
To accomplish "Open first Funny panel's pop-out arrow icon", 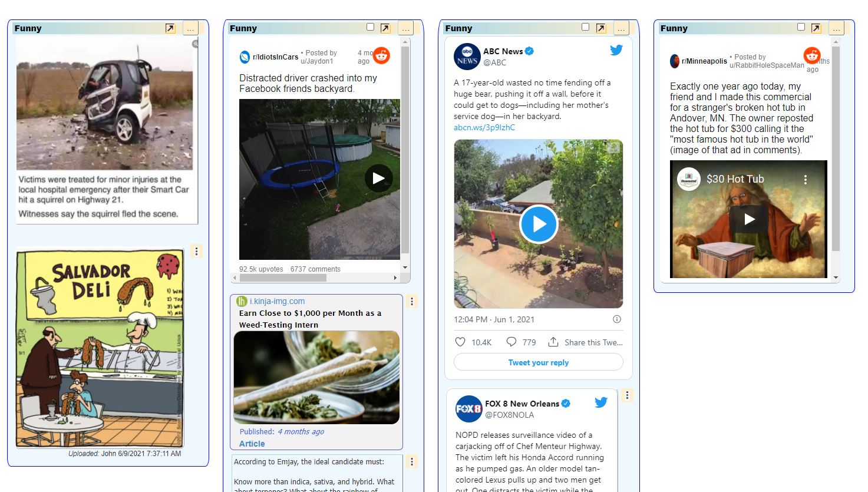I will 170,28.
